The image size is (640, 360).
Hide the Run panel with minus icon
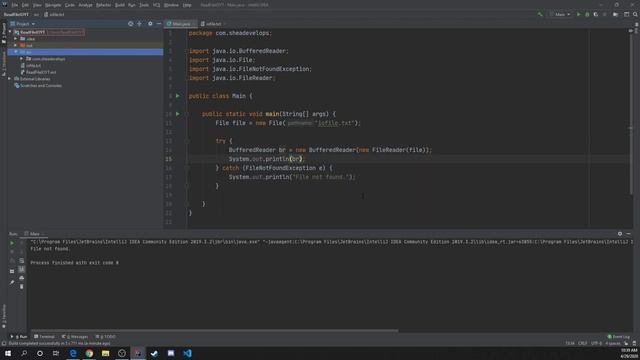coord(629,234)
